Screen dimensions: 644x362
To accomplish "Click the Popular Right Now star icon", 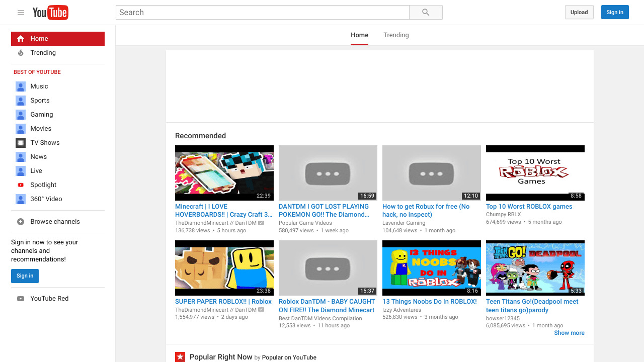I will pos(180,357).
